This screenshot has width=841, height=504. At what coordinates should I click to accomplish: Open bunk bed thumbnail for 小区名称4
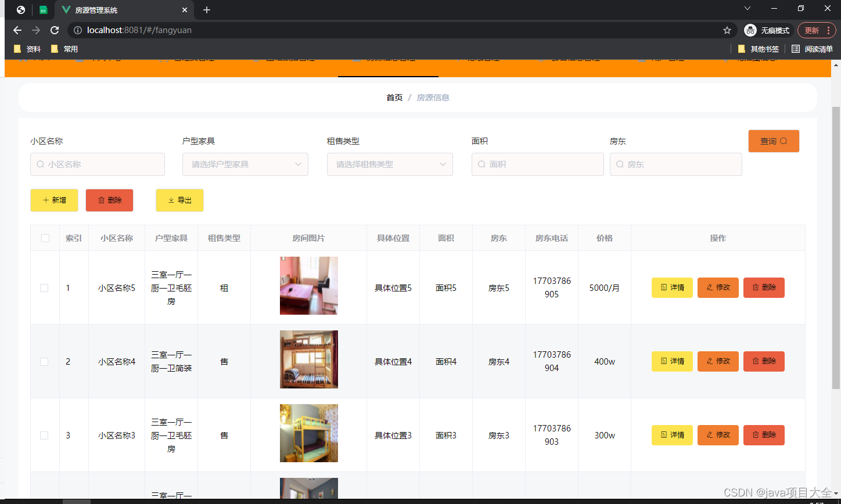[309, 359]
